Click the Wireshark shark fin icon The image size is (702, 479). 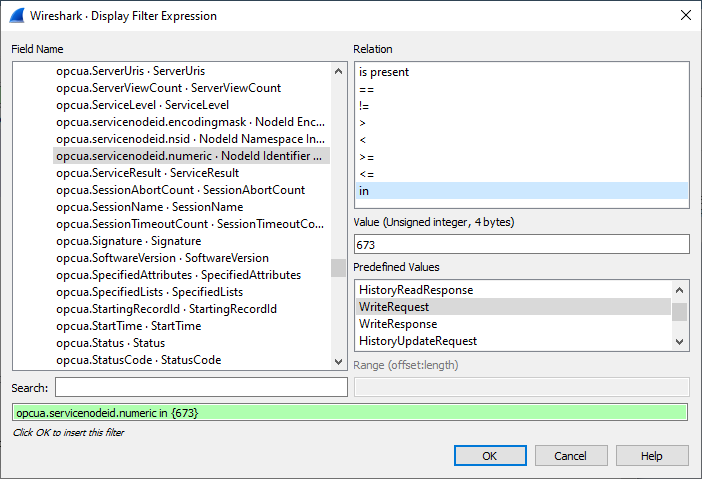tap(17, 16)
